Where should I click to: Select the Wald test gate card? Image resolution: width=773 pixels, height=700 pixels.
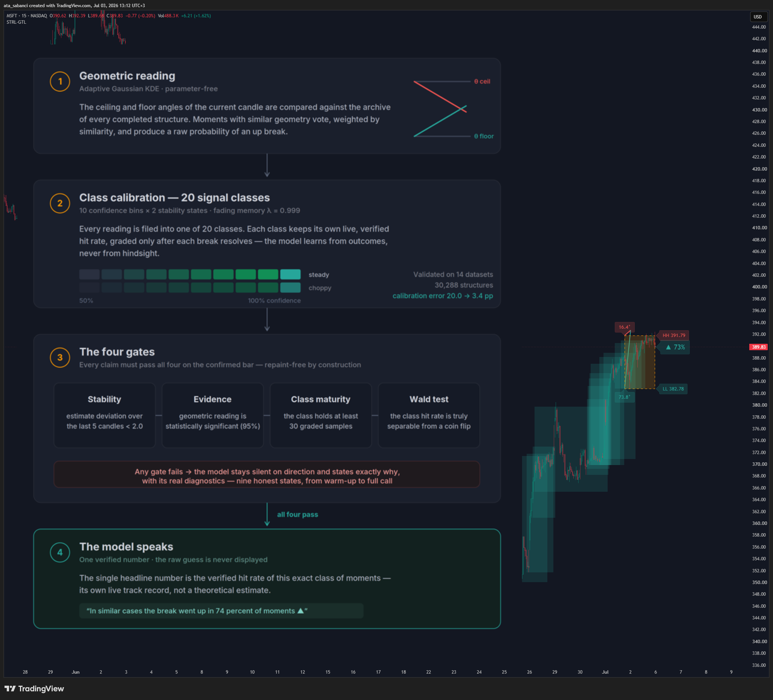point(429,415)
